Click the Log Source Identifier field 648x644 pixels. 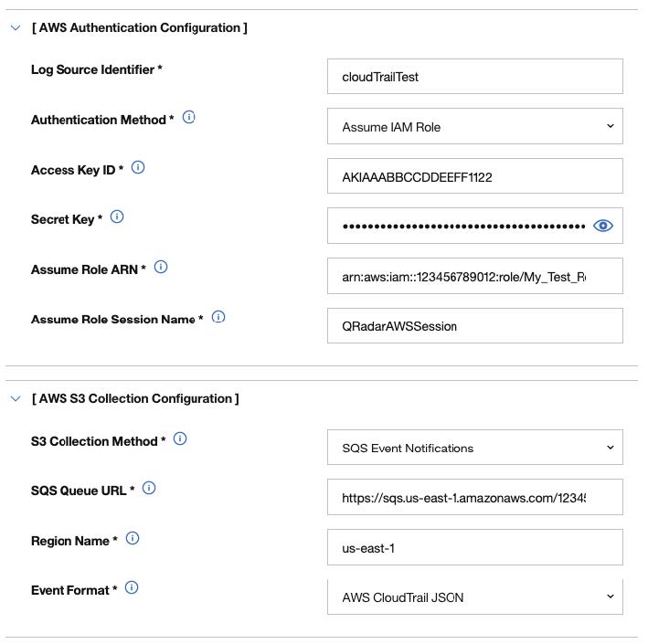click(x=475, y=77)
